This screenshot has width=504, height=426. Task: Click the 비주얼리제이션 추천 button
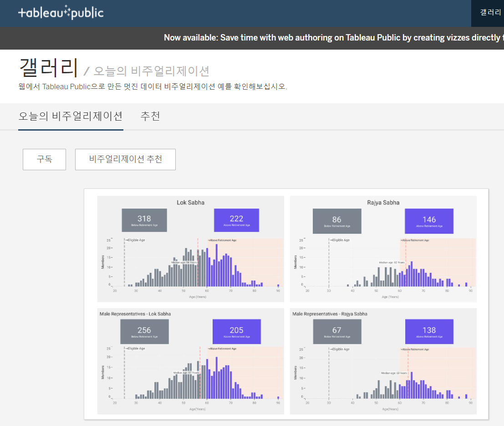125,159
